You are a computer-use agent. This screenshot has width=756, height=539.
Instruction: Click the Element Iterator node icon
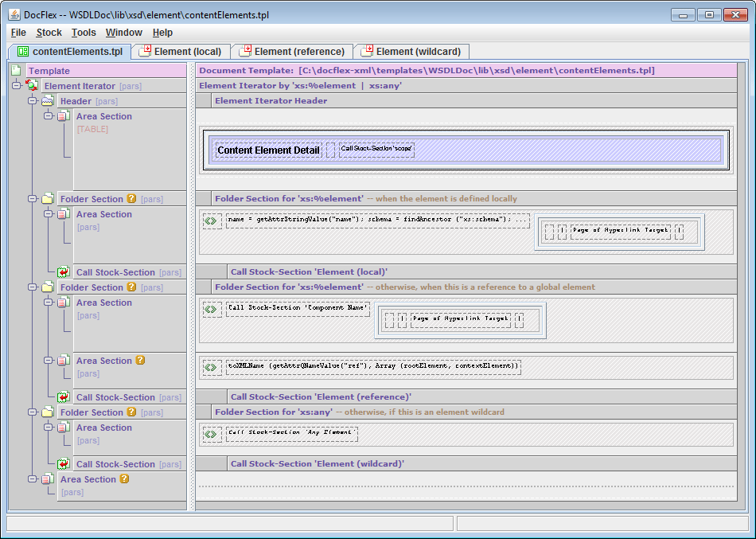[x=33, y=86]
